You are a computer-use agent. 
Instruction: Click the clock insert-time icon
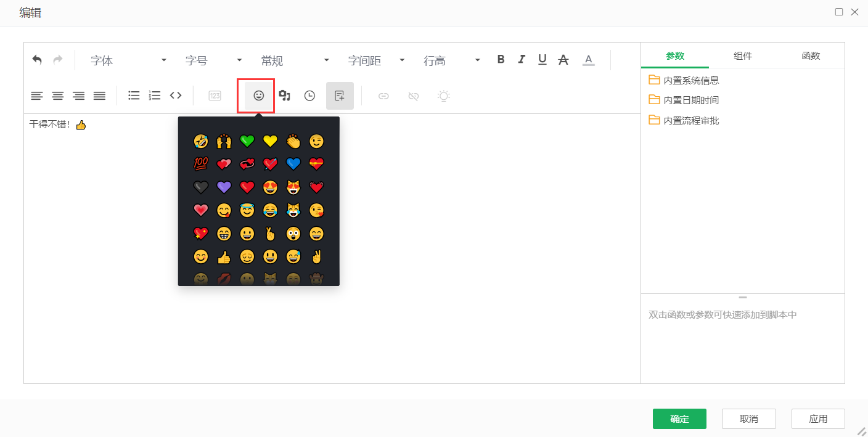click(309, 96)
